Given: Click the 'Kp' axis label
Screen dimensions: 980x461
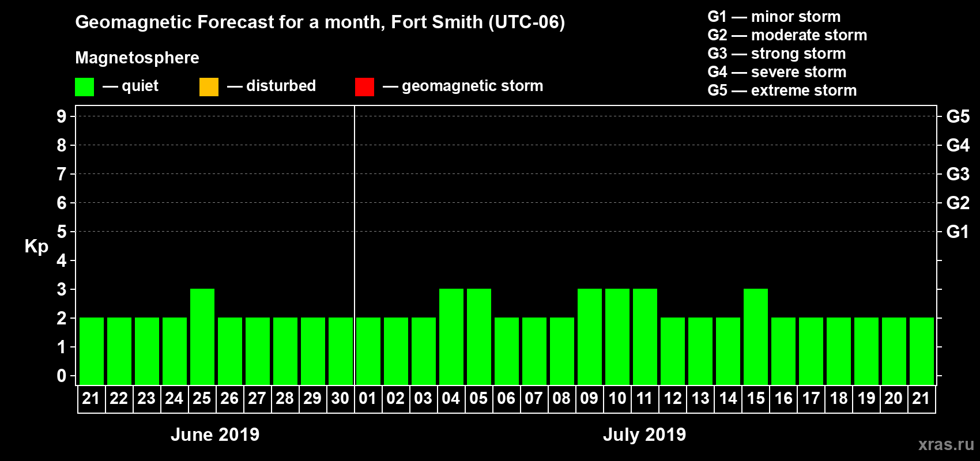Looking at the screenshot, I should point(36,247).
